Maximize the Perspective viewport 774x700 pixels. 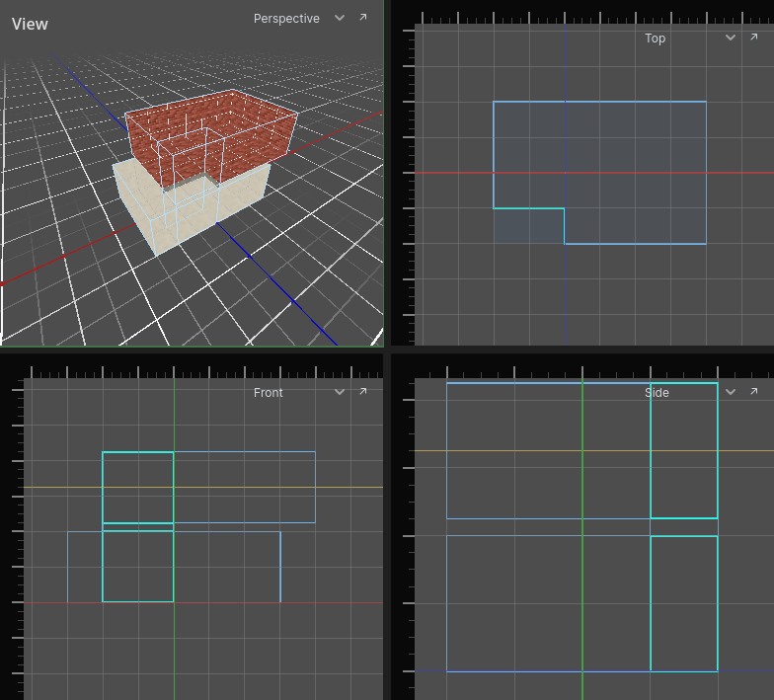363,18
